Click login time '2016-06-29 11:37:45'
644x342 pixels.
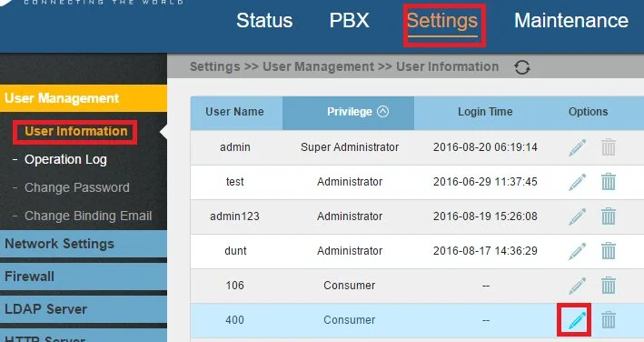coord(485,182)
